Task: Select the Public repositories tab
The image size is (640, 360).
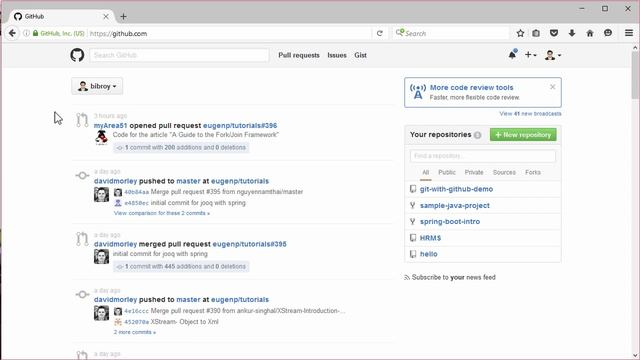Action: pos(447,172)
